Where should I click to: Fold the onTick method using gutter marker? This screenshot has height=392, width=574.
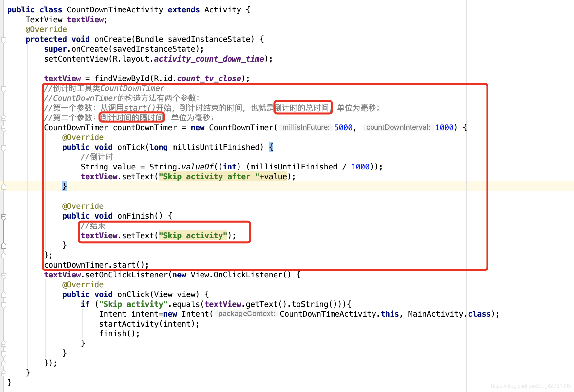(4, 148)
